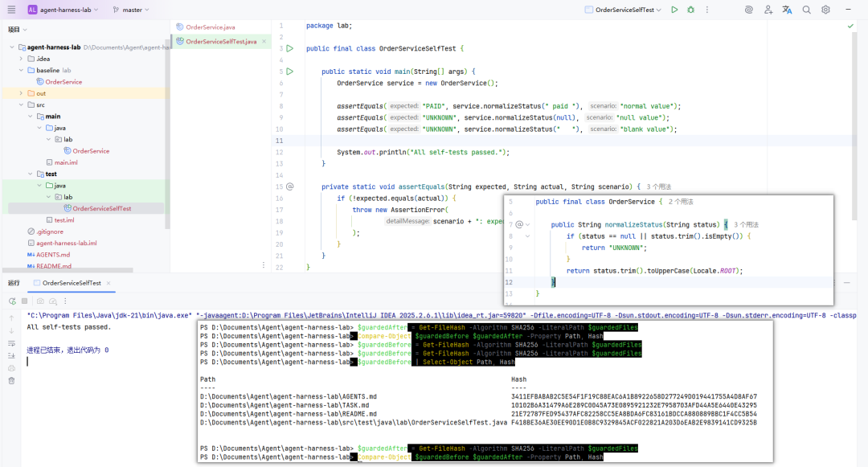The width and height of the screenshot is (868, 467).
Task: Collapse the src folder
Action: tap(21, 104)
